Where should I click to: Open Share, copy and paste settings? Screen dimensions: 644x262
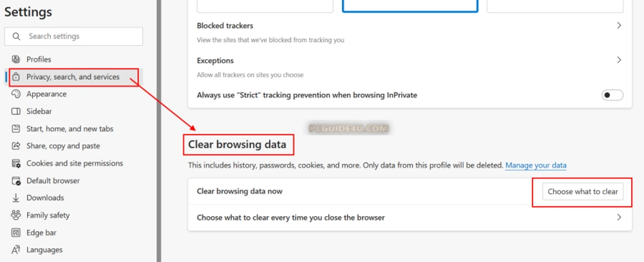63,146
